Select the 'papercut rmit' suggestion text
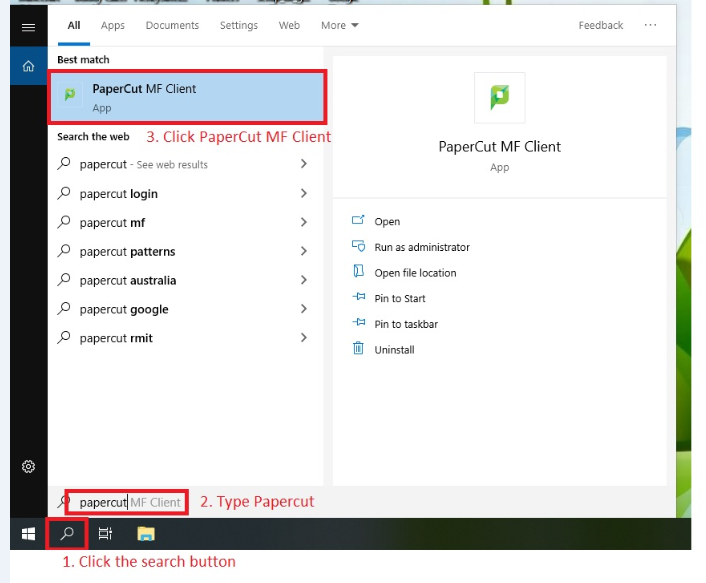This screenshot has width=706, height=583. 116,338
